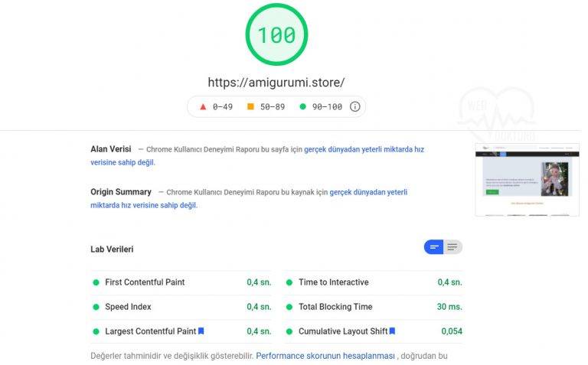Open the Alan Verisi 'gerçek dünyadan yeterli' link

257,156
